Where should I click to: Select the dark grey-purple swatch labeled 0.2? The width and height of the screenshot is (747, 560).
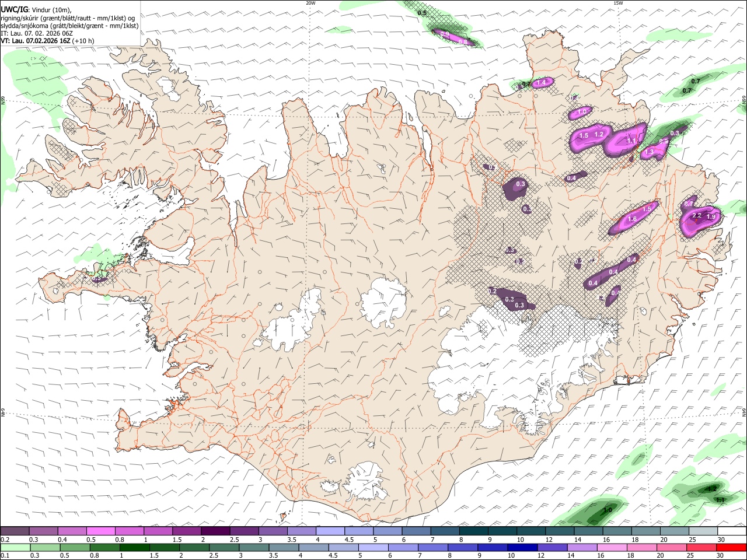coord(15,531)
